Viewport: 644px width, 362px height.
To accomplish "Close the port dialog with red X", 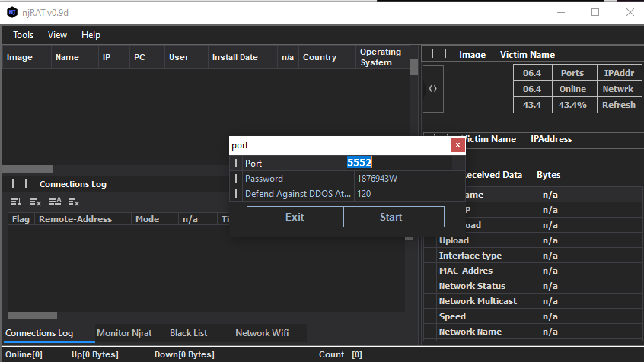I will click(x=457, y=145).
